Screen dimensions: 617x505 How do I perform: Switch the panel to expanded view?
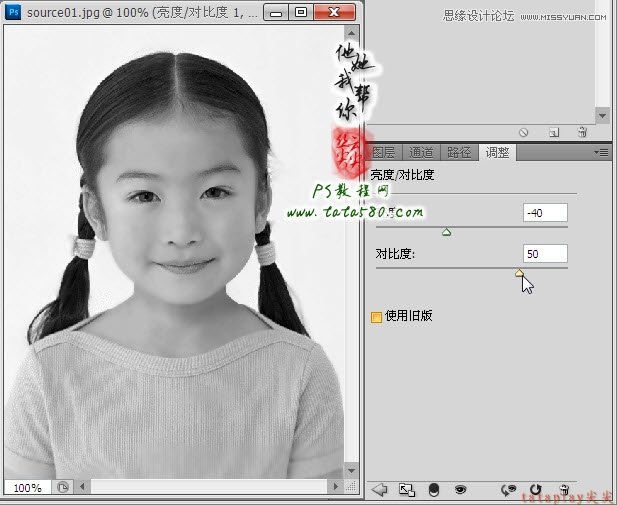406,490
